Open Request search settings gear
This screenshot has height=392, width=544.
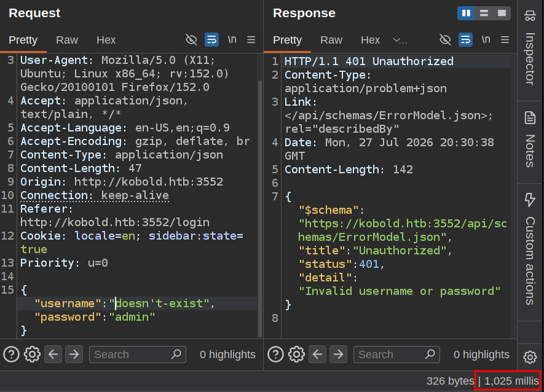pos(32,355)
